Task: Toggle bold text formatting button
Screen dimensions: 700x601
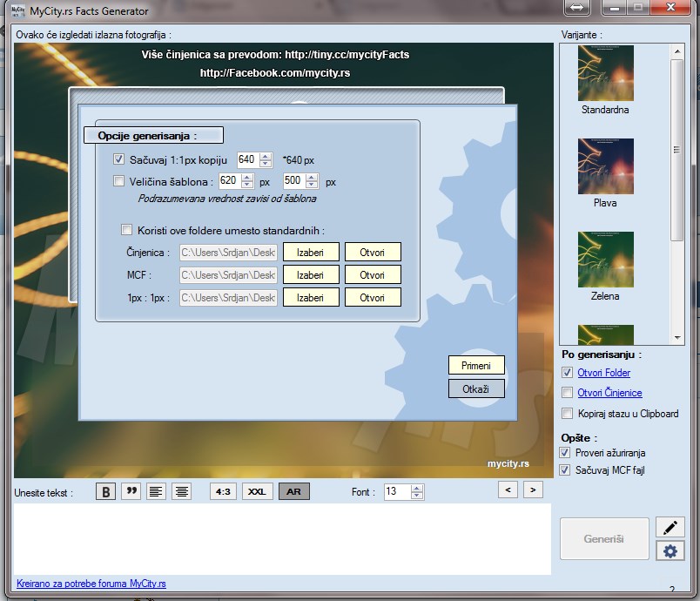Action: point(106,491)
